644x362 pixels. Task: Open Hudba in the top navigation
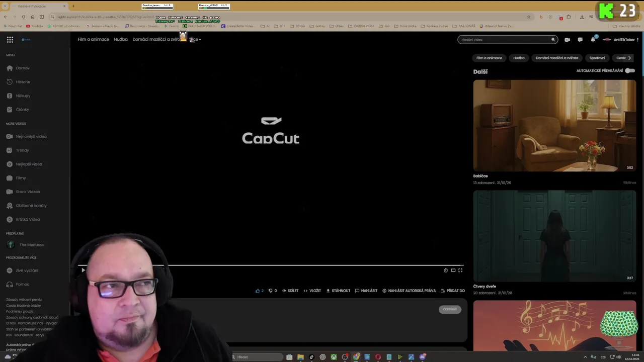tap(121, 39)
